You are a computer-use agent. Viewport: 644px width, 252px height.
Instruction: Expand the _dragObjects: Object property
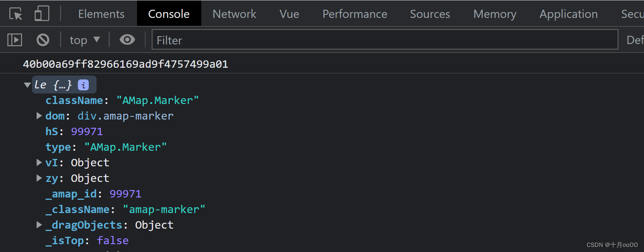[x=39, y=225]
